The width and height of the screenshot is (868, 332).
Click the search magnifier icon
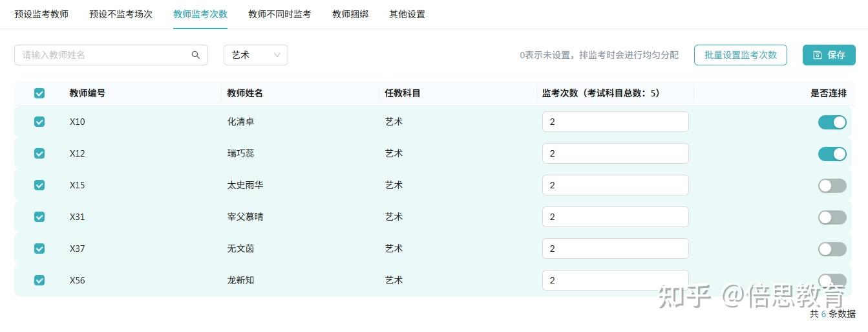click(x=196, y=55)
